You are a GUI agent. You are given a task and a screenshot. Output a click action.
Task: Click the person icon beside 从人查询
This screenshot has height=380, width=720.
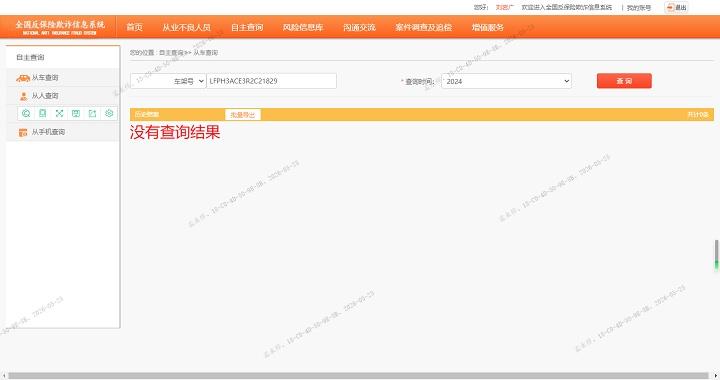click(23, 96)
